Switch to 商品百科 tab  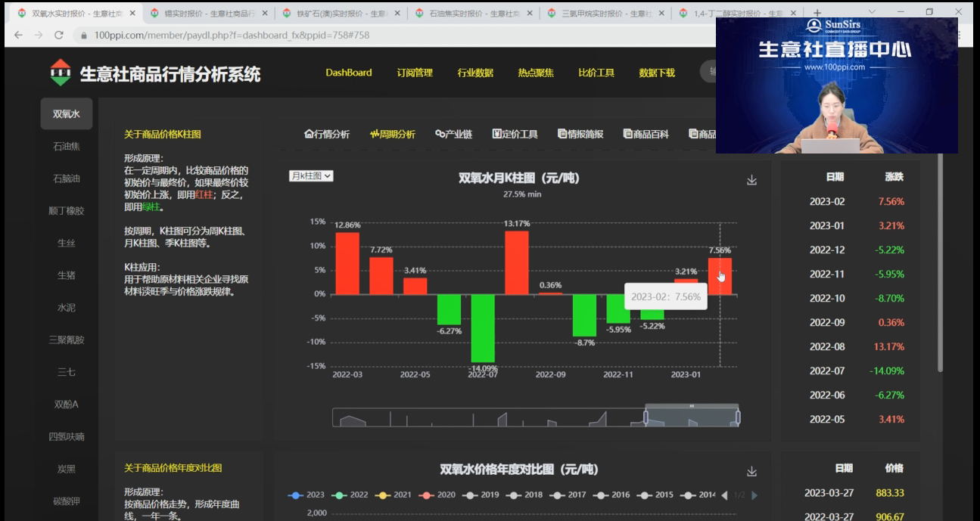pos(646,134)
